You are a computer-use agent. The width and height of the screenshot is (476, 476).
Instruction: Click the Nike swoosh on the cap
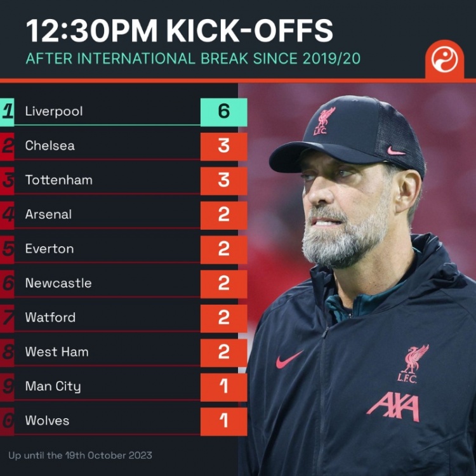tap(395, 150)
